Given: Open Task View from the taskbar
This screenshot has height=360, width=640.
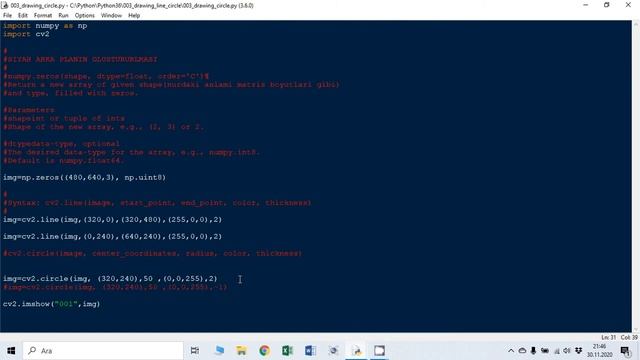Looking at the screenshot, I should click(195, 351).
